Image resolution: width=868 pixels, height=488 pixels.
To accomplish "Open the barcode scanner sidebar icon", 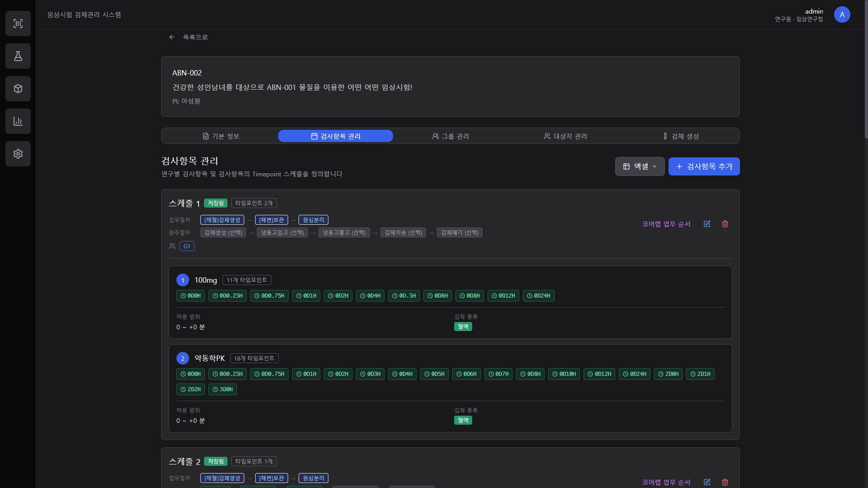I will tap(18, 24).
